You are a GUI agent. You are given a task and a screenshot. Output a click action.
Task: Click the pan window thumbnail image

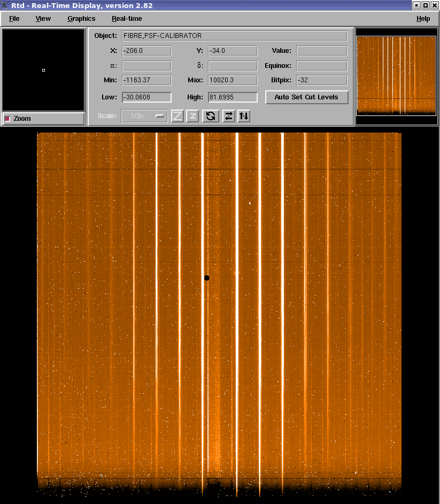pos(396,75)
